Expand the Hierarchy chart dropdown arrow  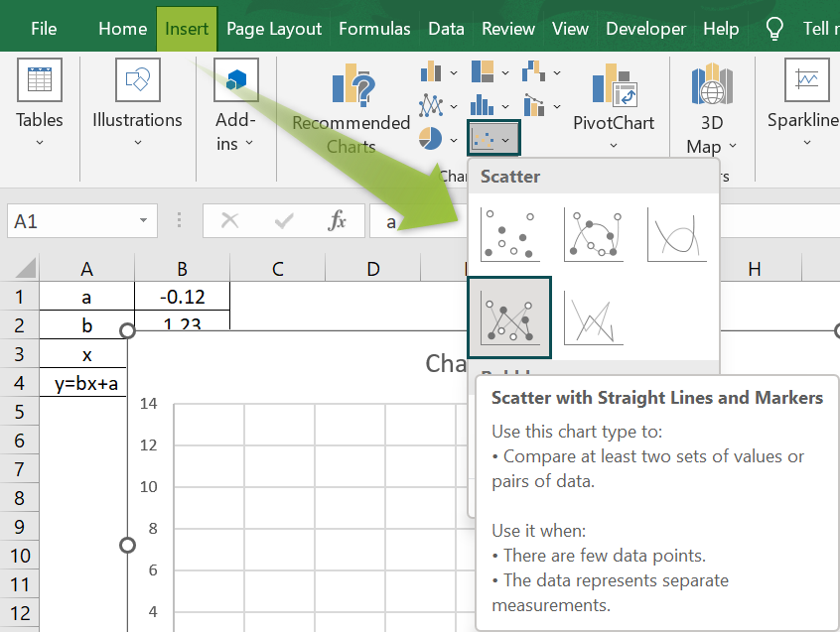click(505, 72)
